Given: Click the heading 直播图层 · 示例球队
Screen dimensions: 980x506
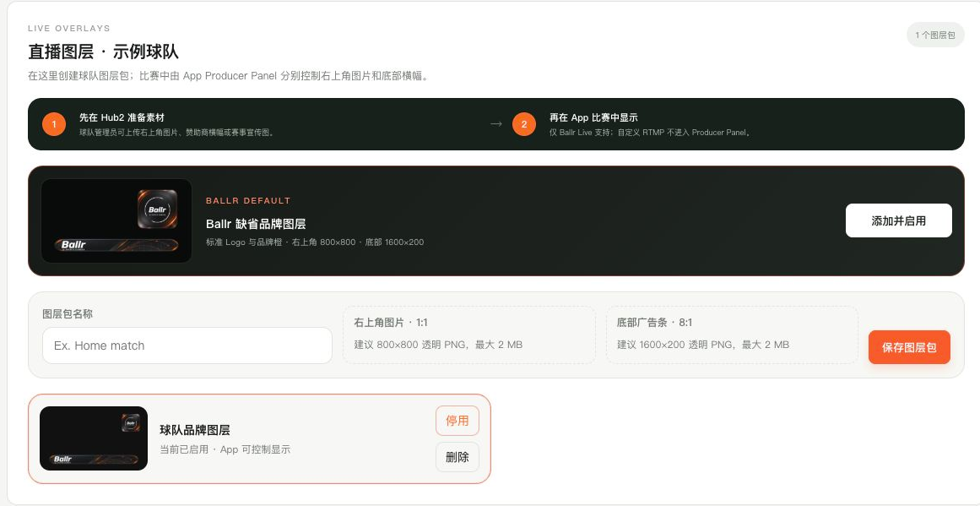Looking at the screenshot, I should tap(103, 52).
